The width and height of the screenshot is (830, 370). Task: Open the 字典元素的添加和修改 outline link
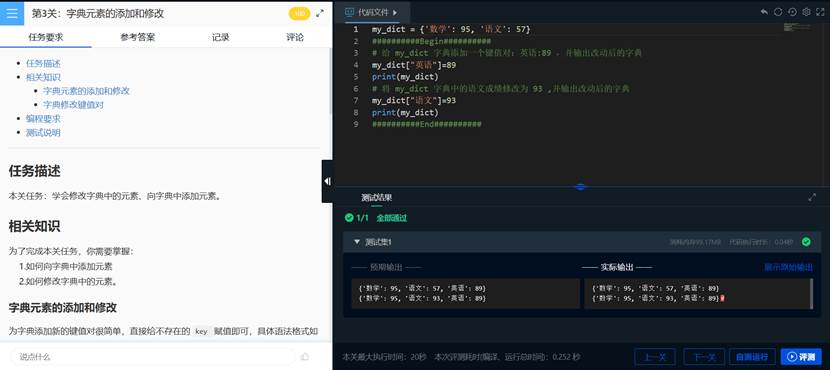coord(86,91)
